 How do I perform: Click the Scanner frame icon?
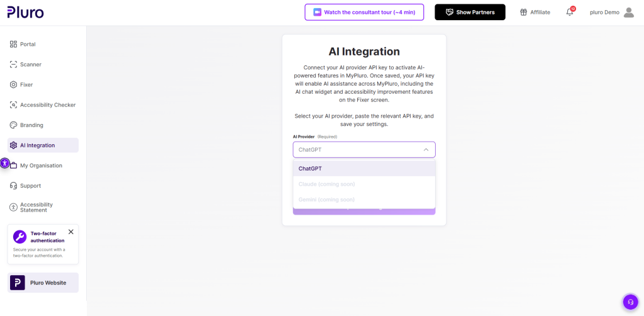point(13,64)
